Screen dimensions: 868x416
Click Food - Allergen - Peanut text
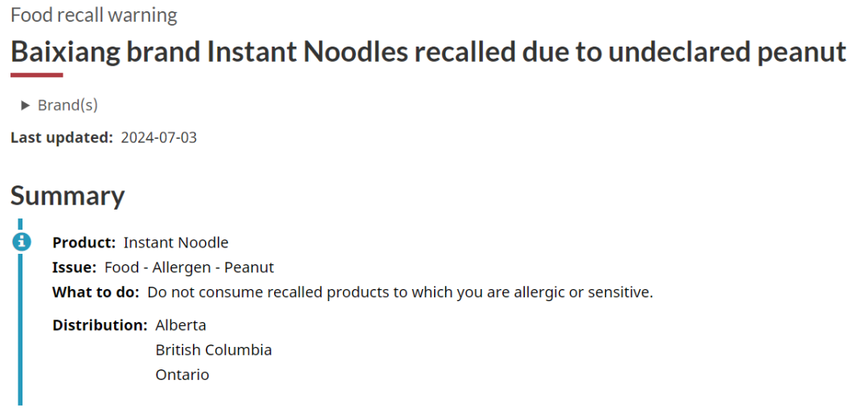click(x=190, y=267)
